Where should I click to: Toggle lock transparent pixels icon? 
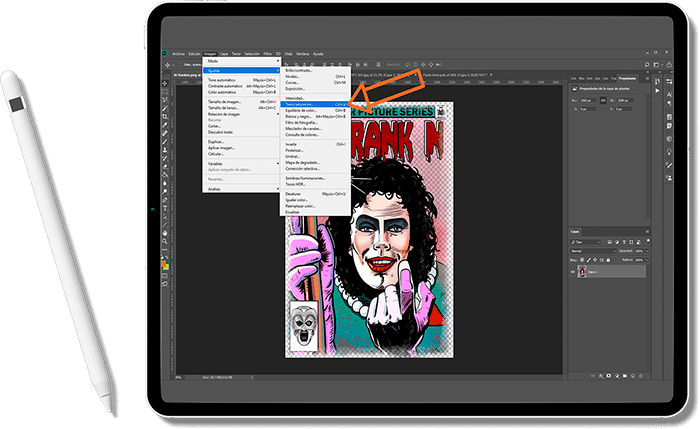(582, 260)
